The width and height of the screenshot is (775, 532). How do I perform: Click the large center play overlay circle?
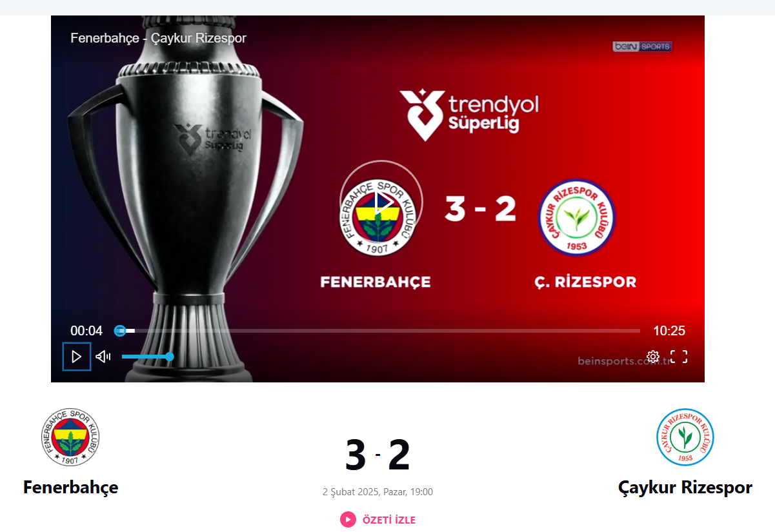(x=381, y=202)
